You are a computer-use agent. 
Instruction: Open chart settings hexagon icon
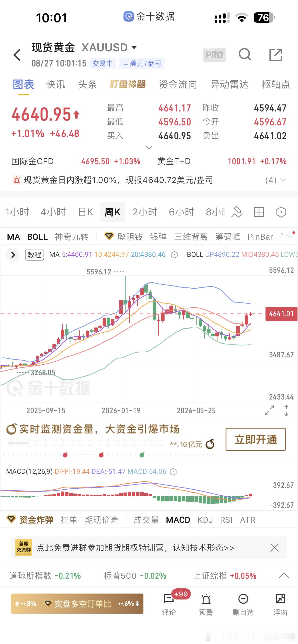281,212
